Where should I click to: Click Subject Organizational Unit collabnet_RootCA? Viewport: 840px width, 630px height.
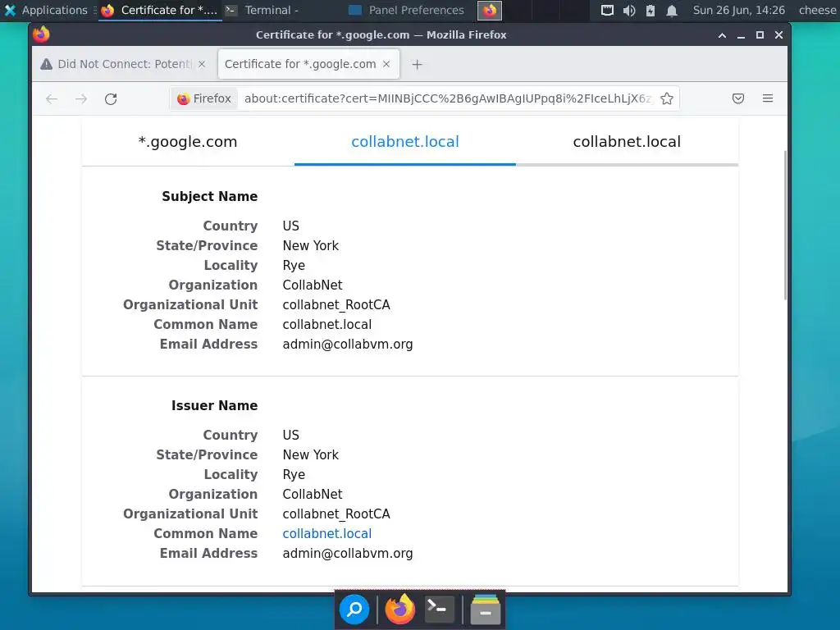click(336, 305)
